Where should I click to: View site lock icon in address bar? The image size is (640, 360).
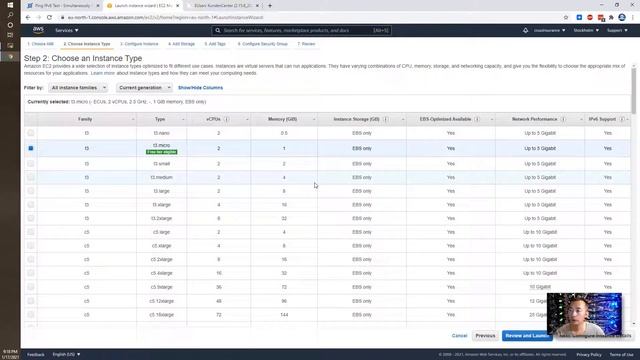[62, 18]
